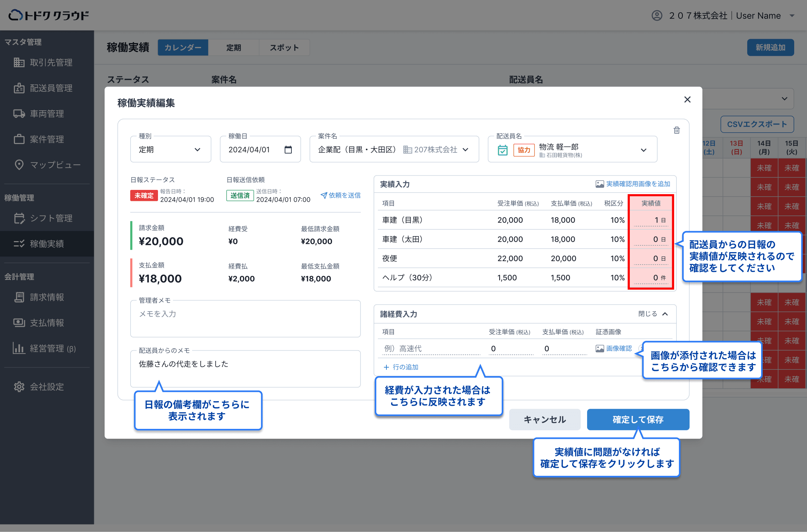Select 稼働実績 in sidebar
Viewport: 807px width, 532px height.
click(47, 244)
